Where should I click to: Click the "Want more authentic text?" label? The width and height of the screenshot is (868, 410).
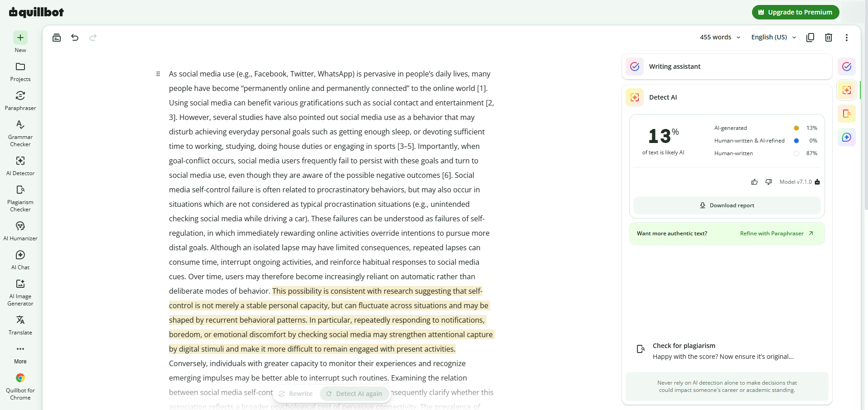pyautogui.click(x=672, y=234)
